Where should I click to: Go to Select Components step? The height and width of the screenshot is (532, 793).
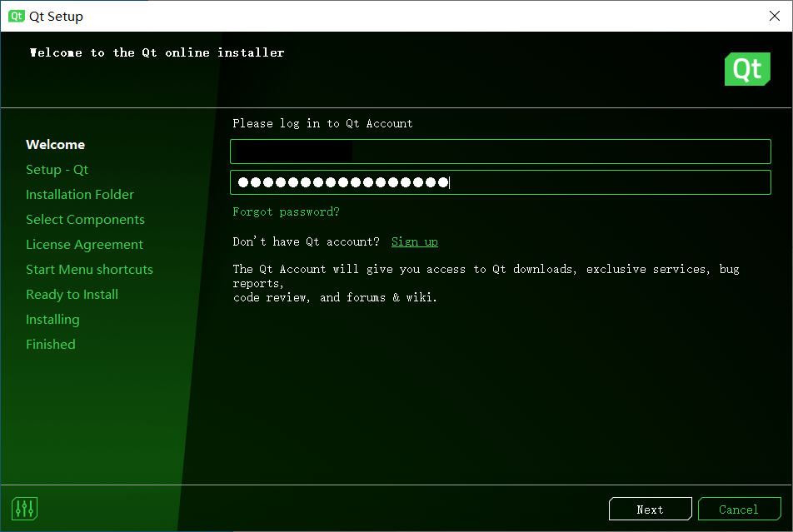coord(85,220)
